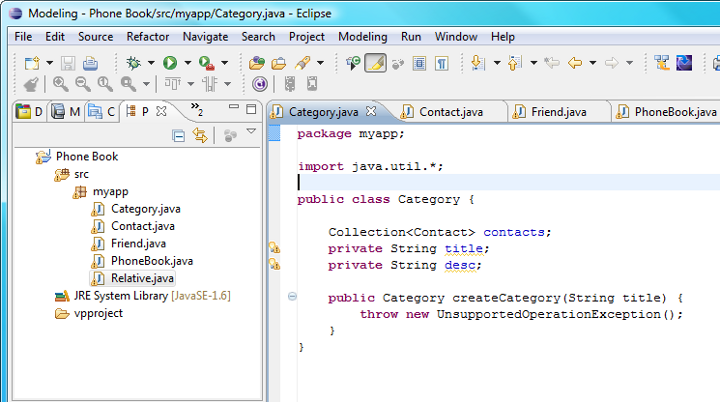
Task: Open the Run dropdown arrow
Action: click(187, 63)
